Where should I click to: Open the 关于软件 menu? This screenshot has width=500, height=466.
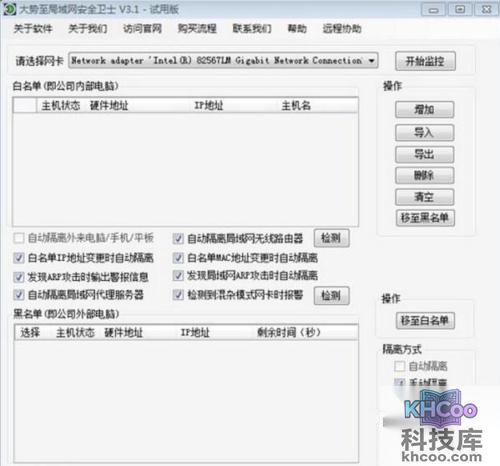(x=33, y=29)
